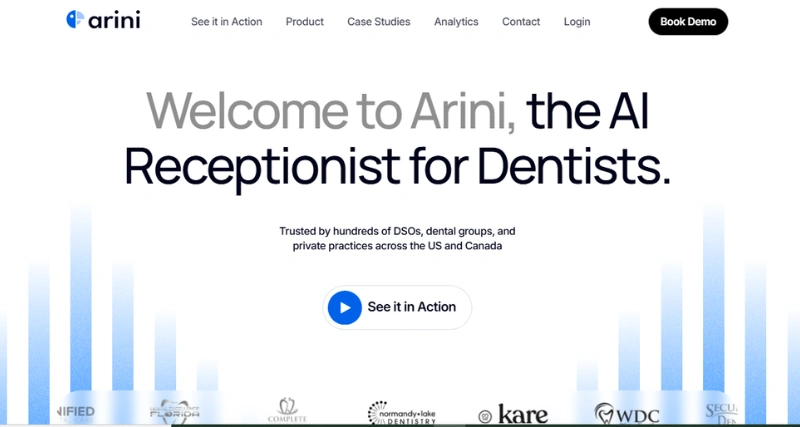Click the Secure Dental logo at right edge
Viewport: 800px width, 427px height.
pos(721,411)
